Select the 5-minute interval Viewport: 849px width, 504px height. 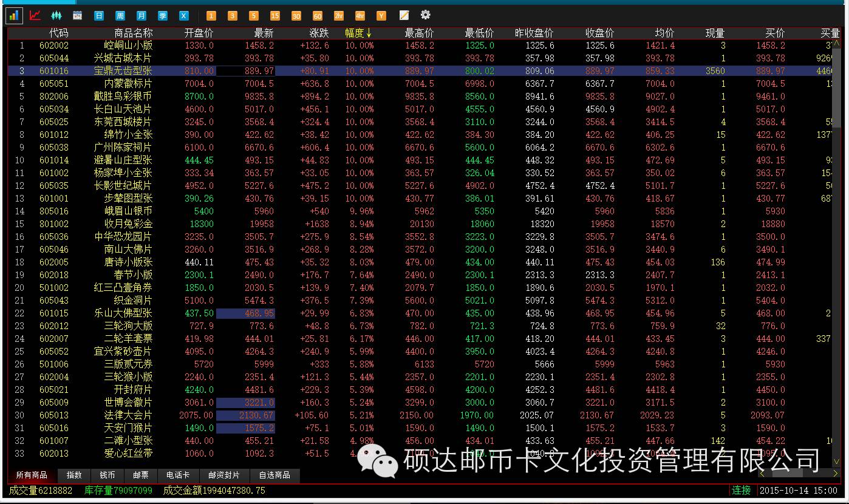point(254,16)
